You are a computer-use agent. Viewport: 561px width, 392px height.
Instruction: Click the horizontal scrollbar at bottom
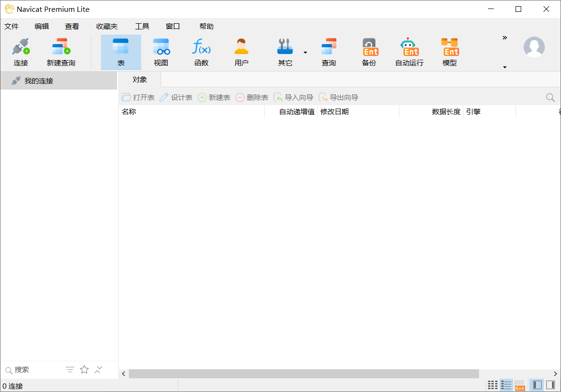303,374
